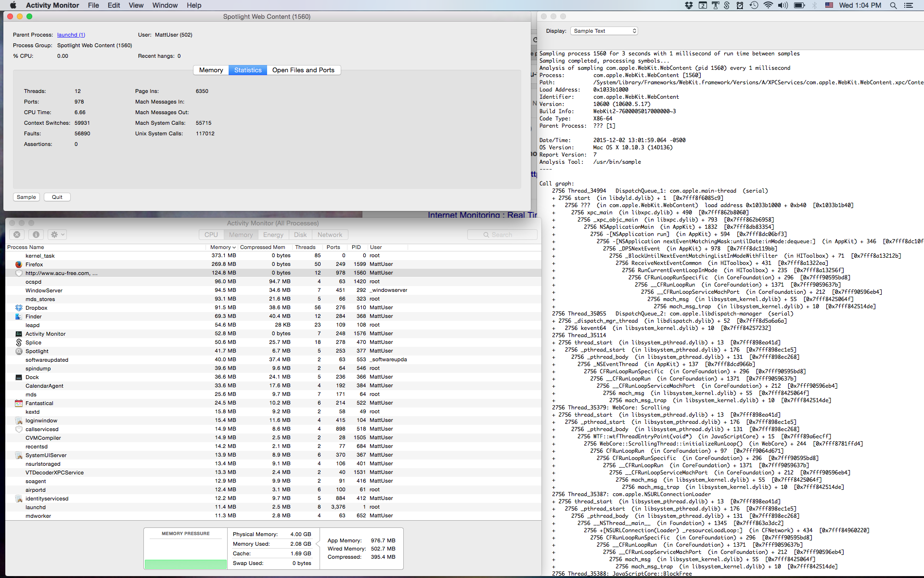Open the Edit menu
Image resolution: width=924 pixels, height=578 pixels.
[114, 5]
